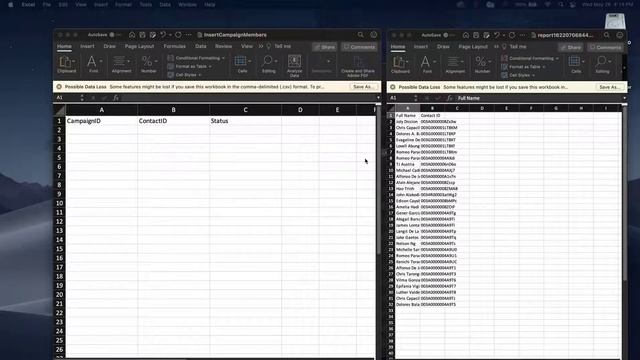Dismiss Possible Data Loss warning in InsertCampaignMembers

pyautogui.click(x=59, y=87)
